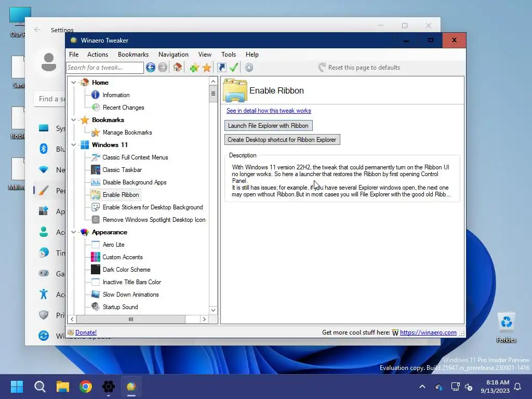This screenshot has width=532, height=399.
Task: Click Winaero Tweaker taskbar icon
Action: [131, 387]
